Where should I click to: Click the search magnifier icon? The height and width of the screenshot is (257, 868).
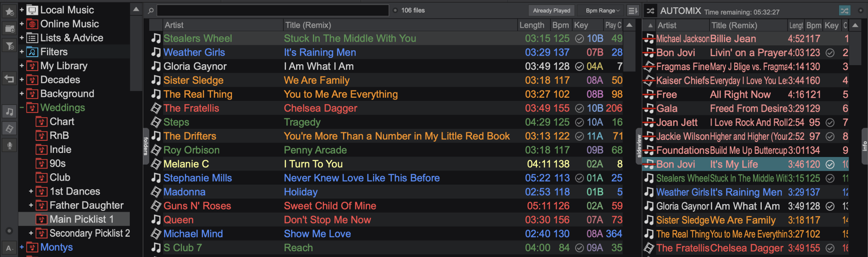(151, 10)
